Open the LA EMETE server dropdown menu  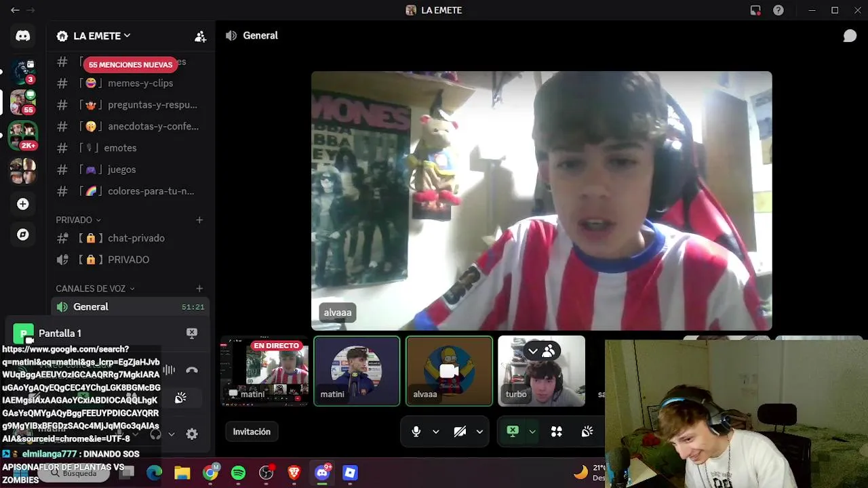102,36
